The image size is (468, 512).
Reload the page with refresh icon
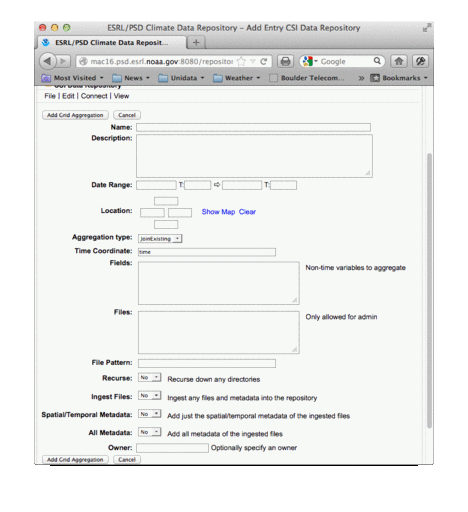[264, 61]
